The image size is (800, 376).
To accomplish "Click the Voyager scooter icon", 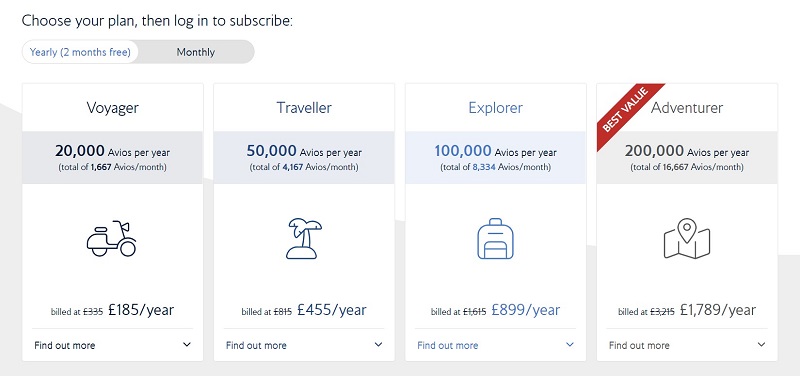I will (112, 238).
